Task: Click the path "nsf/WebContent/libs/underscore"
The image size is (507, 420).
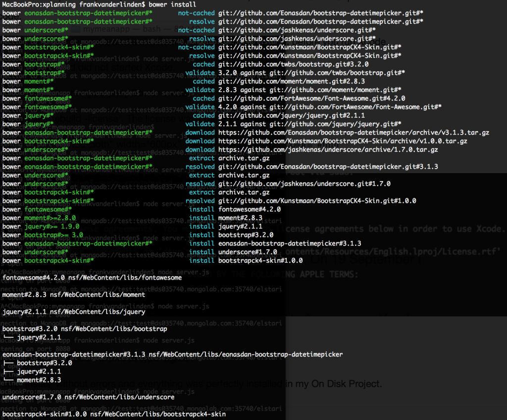Action: click(x=120, y=397)
